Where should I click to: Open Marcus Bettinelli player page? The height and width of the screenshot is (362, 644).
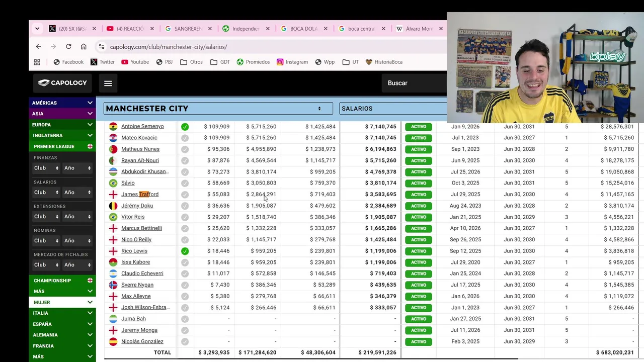pos(141,228)
